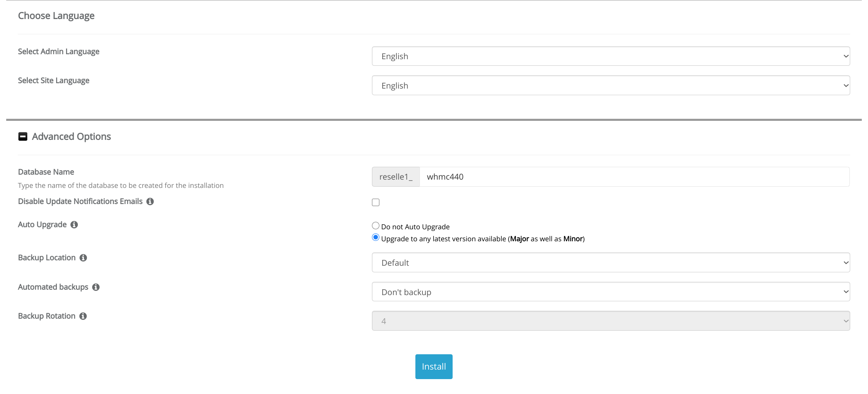
Task: Enable Disable Update Notifications Emails checkbox
Action: point(376,202)
